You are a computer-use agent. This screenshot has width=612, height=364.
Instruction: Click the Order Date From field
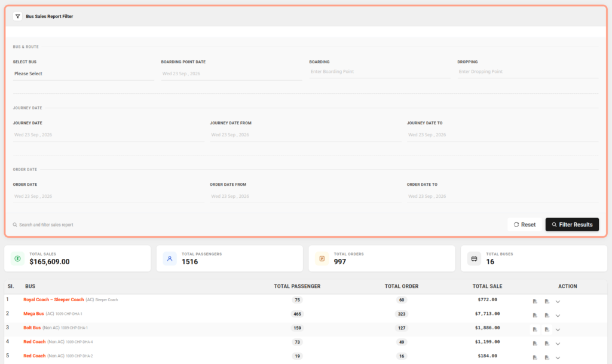coord(305,196)
